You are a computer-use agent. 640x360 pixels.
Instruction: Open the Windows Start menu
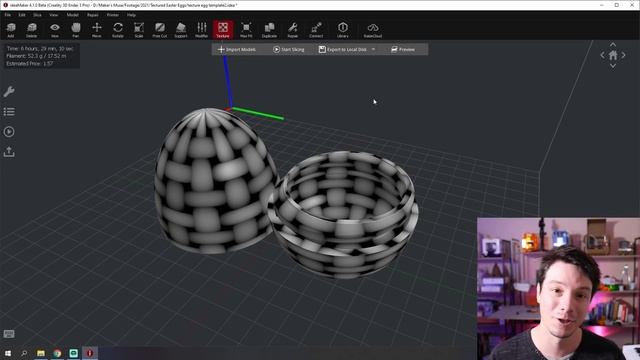[x=8, y=353]
